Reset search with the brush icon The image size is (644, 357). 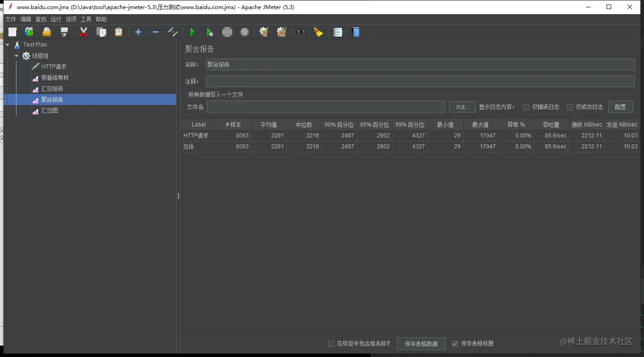pyautogui.click(x=318, y=32)
